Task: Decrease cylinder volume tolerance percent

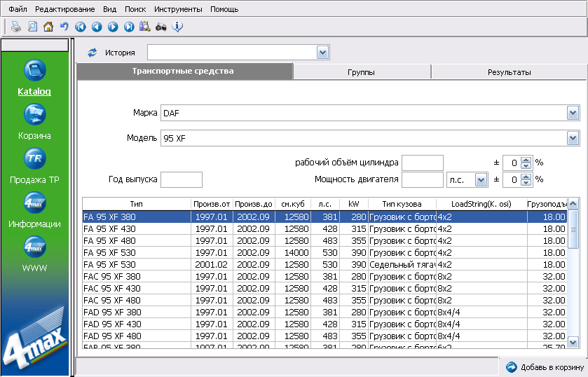Action: [x=526, y=166]
